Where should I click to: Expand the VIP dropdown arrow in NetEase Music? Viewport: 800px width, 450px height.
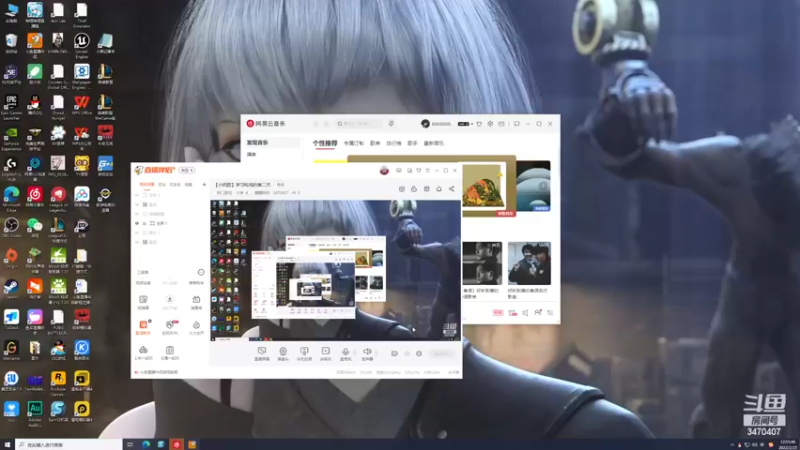(472, 124)
